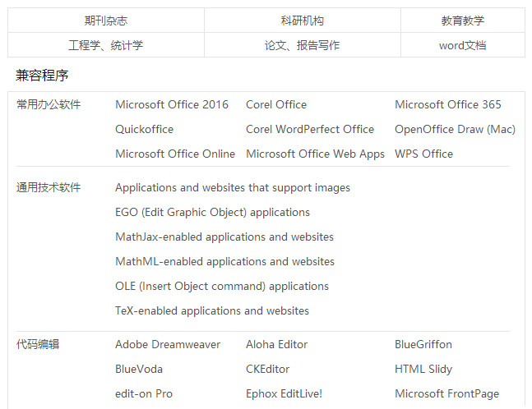Click TeX-enabled applications and websites
532x409 pixels.
(212, 310)
